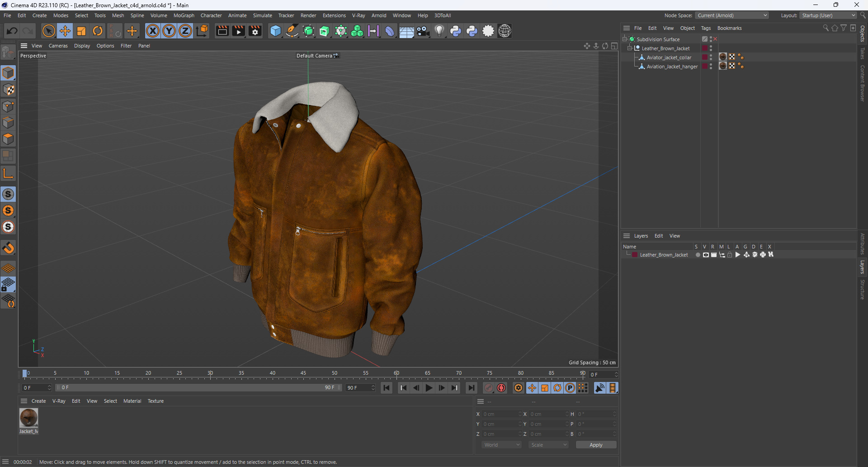The image size is (868, 467).
Task: Open the World coordinate system dropdown
Action: (501, 445)
